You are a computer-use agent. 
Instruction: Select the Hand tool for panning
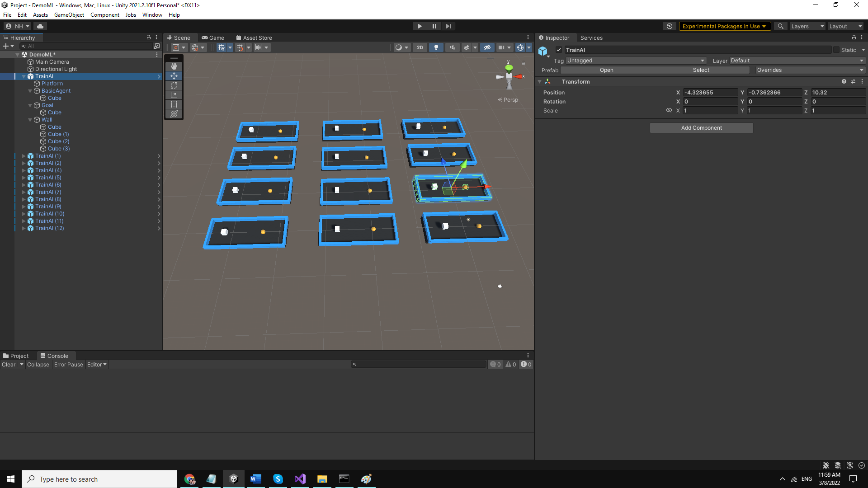point(174,66)
